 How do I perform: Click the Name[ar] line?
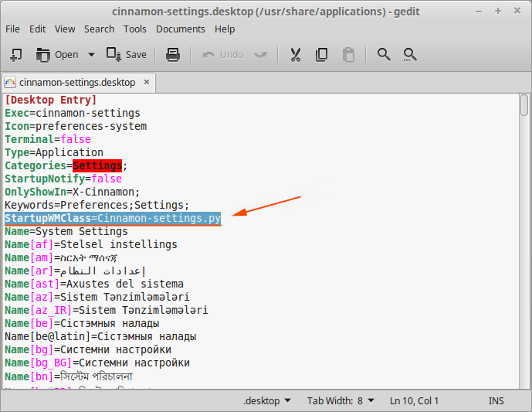(76, 271)
